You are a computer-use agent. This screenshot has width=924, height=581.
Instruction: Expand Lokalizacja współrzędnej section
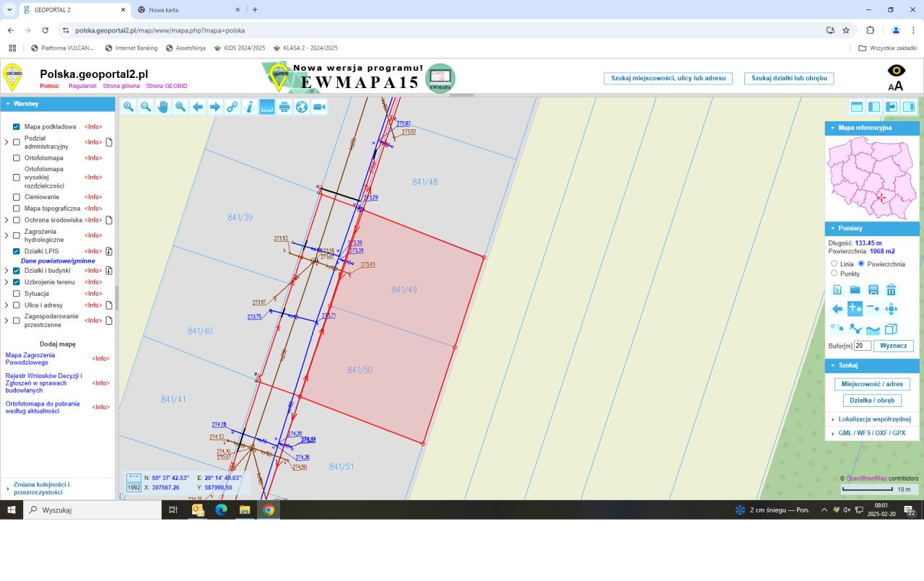[873, 419]
